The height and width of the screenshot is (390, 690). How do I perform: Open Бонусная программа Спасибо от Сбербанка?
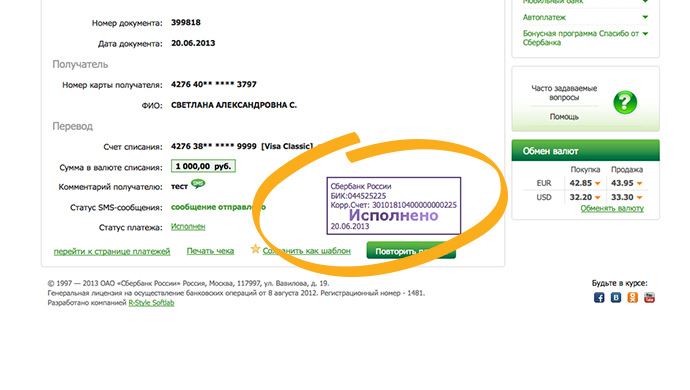click(x=580, y=38)
